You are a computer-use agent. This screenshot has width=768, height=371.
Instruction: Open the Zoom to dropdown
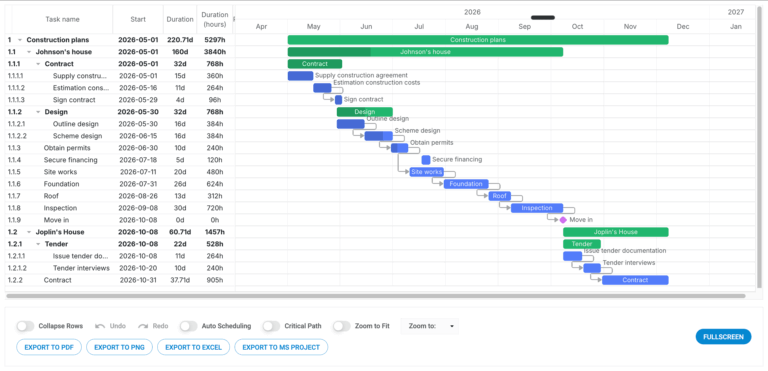tap(430, 326)
